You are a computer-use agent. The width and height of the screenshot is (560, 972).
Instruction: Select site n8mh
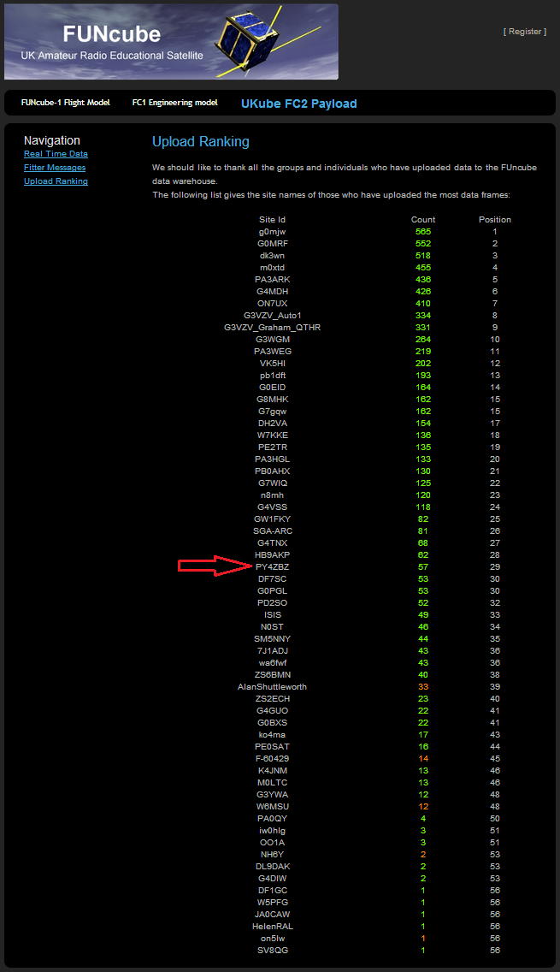273,495
